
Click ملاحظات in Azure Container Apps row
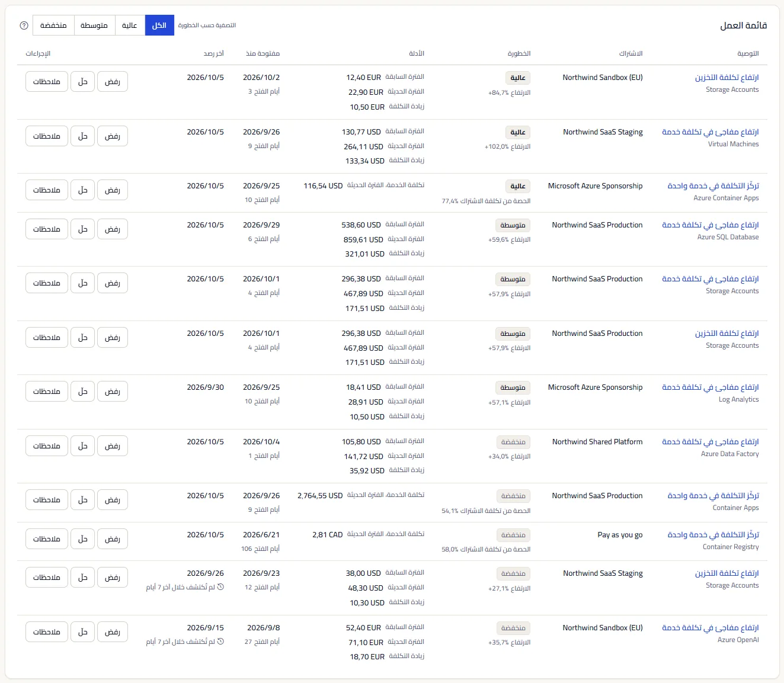47,190
